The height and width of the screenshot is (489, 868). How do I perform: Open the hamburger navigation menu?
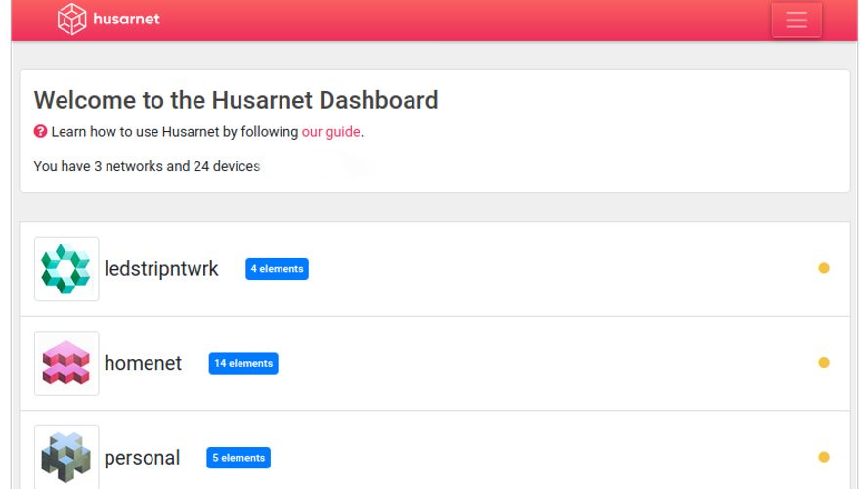point(797,20)
